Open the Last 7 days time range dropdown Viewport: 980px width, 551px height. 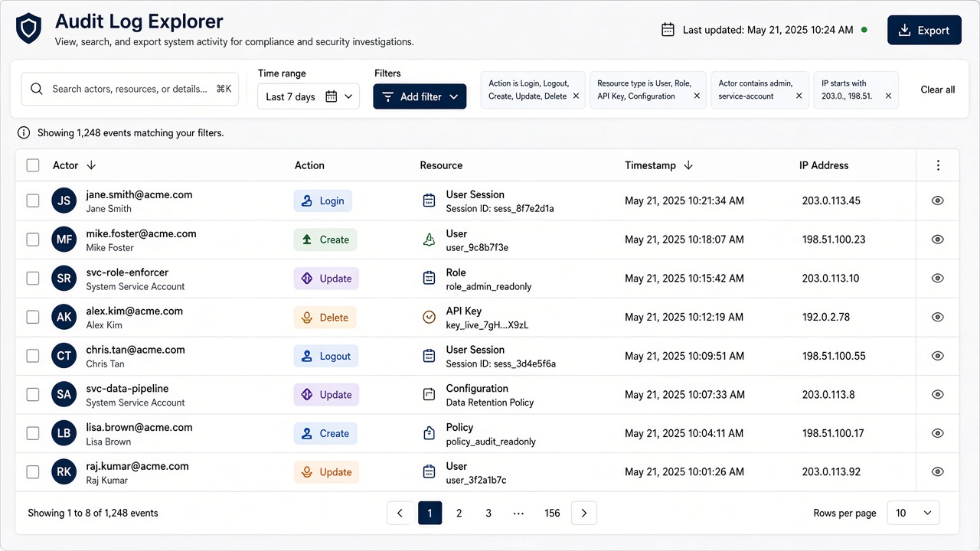[309, 96]
